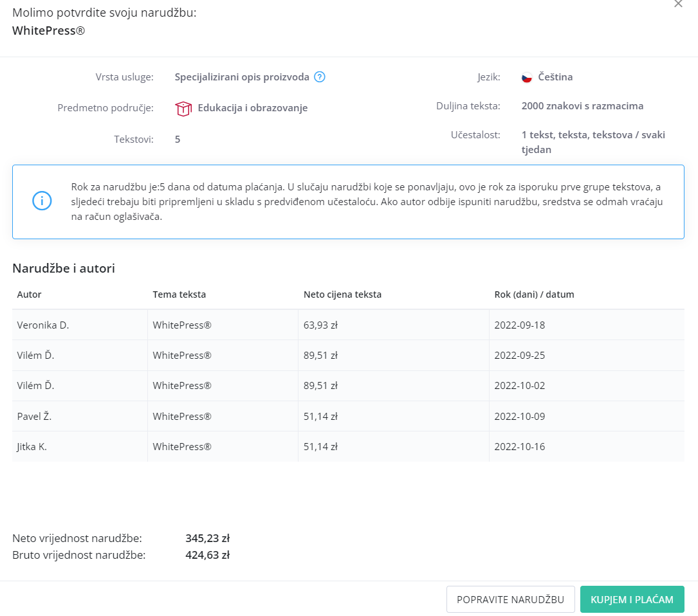Click the Autor column header
698x616 pixels.
click(29, 294)
